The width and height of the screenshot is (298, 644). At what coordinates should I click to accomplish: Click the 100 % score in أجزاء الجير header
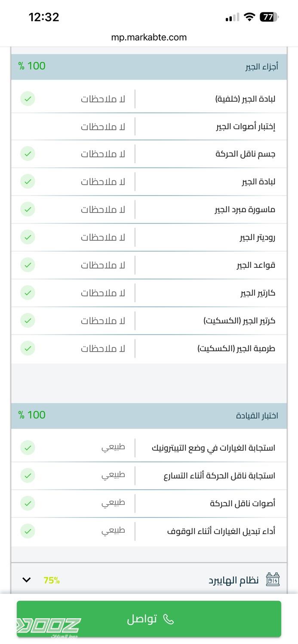click(x=32, y=66)
